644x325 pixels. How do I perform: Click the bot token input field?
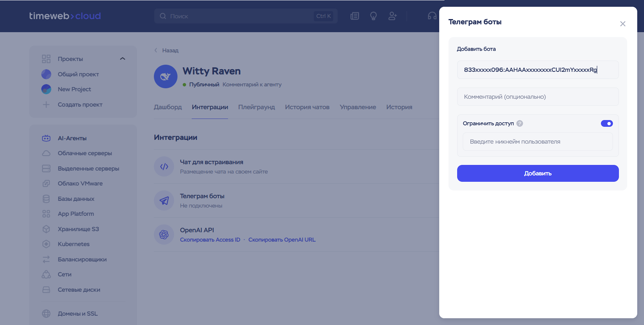pos(538,70)
